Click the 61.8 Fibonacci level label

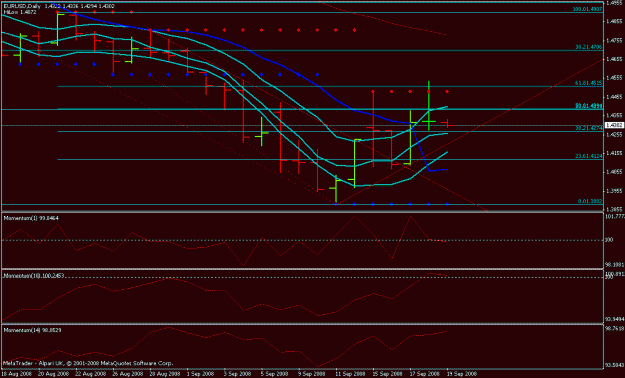(588, 83)
